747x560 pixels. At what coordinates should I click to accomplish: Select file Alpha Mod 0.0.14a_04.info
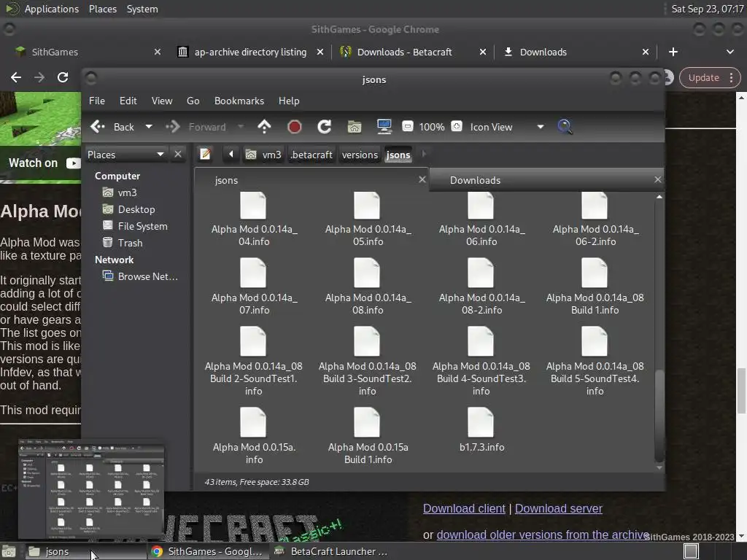(254, 219)
